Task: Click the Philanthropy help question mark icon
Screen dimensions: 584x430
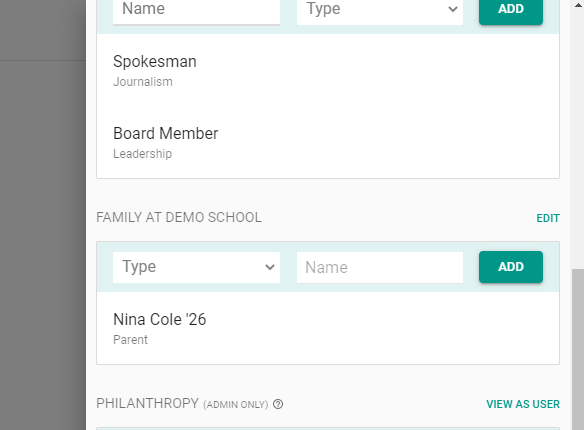Action: [x=278, y=404]
